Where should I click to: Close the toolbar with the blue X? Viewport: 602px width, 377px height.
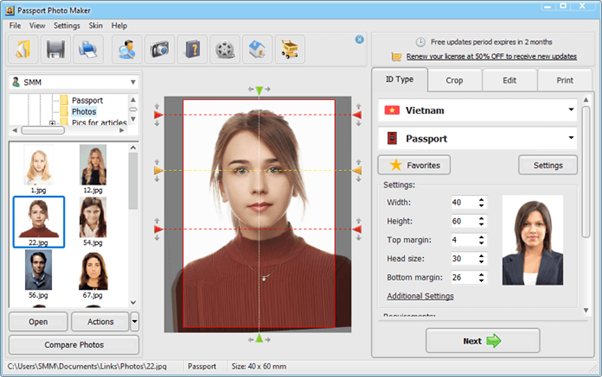coord(359,39)
